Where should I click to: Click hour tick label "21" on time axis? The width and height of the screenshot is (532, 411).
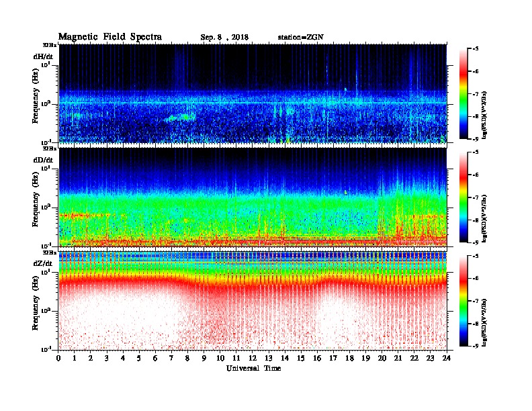pos(398,359)
